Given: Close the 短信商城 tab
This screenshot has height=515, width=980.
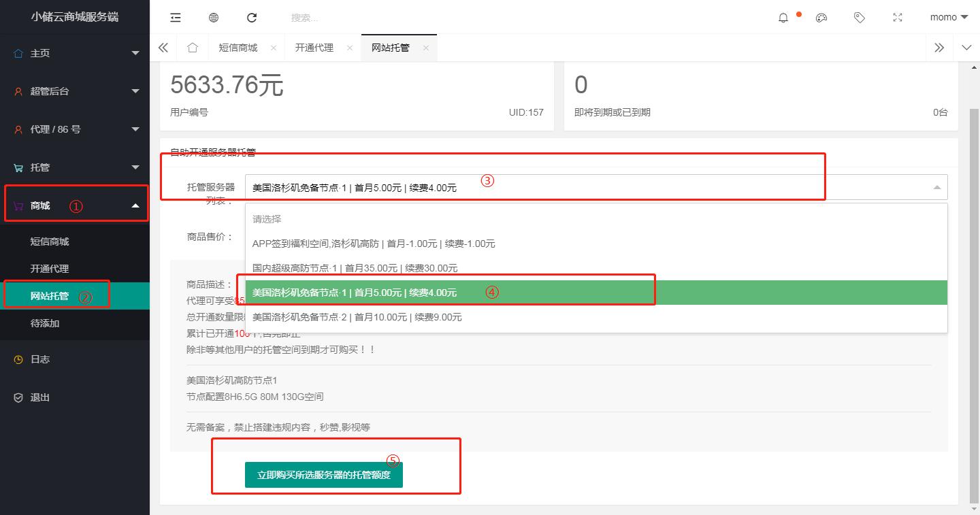Looking at the screenshot, I should click(274, 48).
